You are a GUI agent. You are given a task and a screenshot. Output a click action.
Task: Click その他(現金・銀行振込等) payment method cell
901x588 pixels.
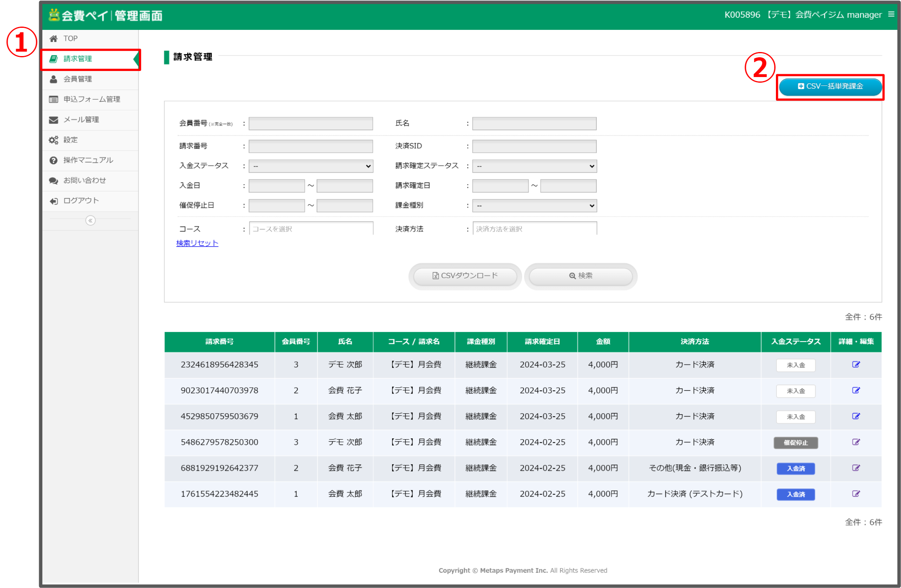pos(695,468)
